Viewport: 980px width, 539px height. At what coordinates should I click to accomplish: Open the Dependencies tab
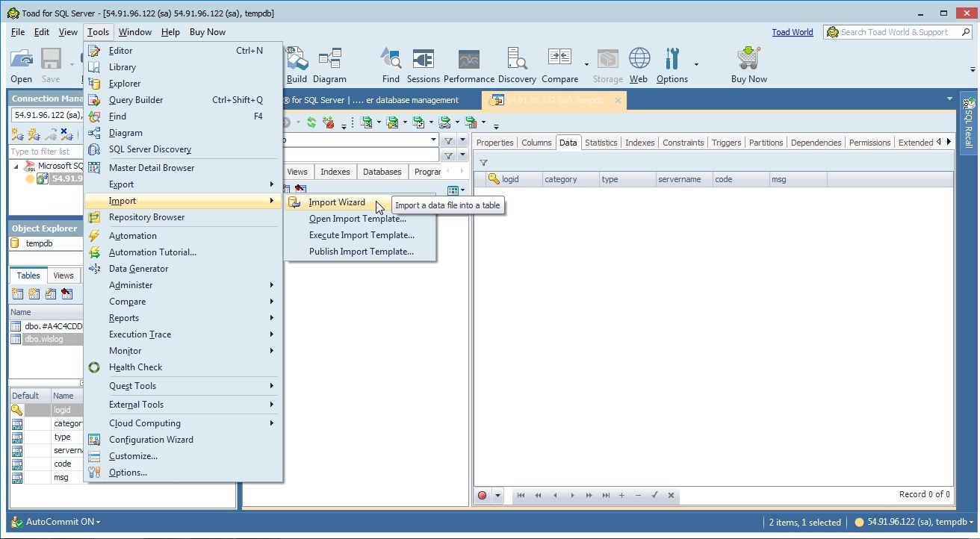(x=816, y=143)
